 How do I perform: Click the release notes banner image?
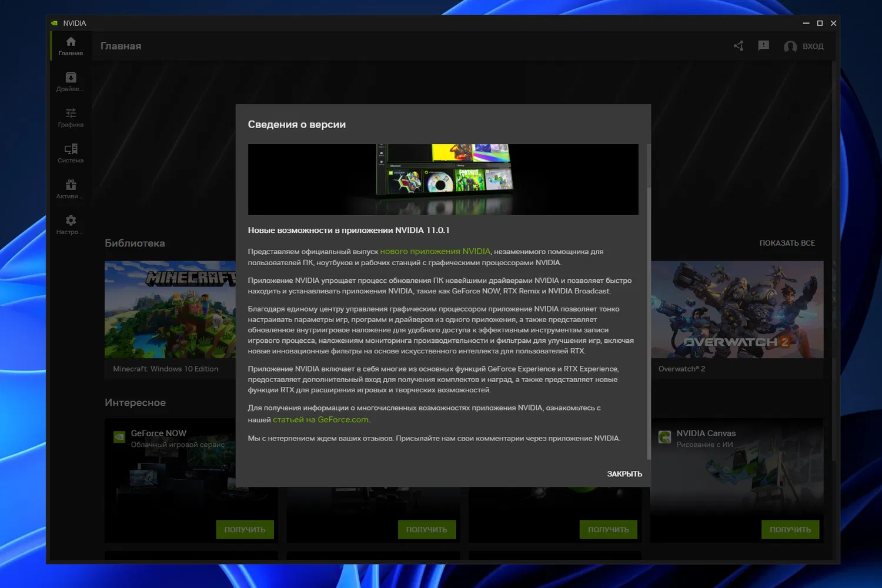[443, 179]
